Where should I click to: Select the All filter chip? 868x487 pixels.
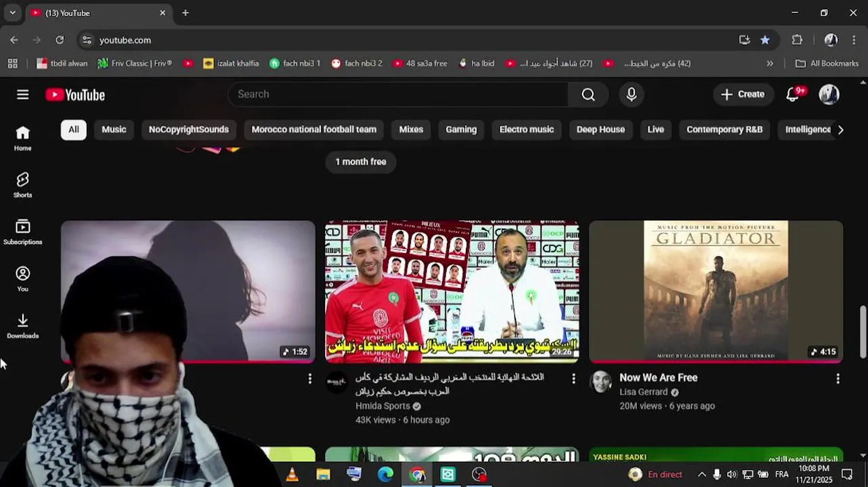(x=74, y=129)
